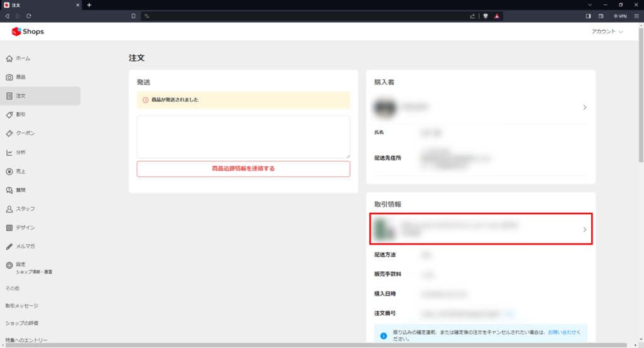
Task: Open the 取引情報 item details chevron
Action: pyautogui.click(x=584, y=230)
